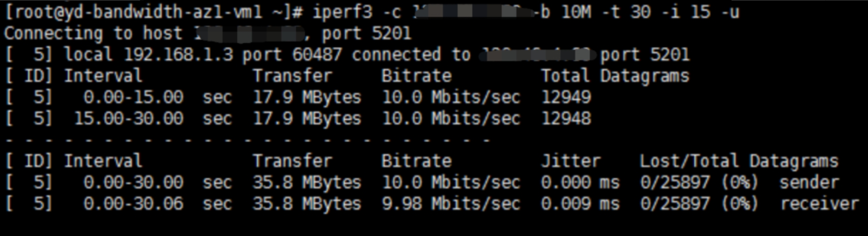
Task: Click the word receiver
Action: pyautogui.click(x=819, y=204)
